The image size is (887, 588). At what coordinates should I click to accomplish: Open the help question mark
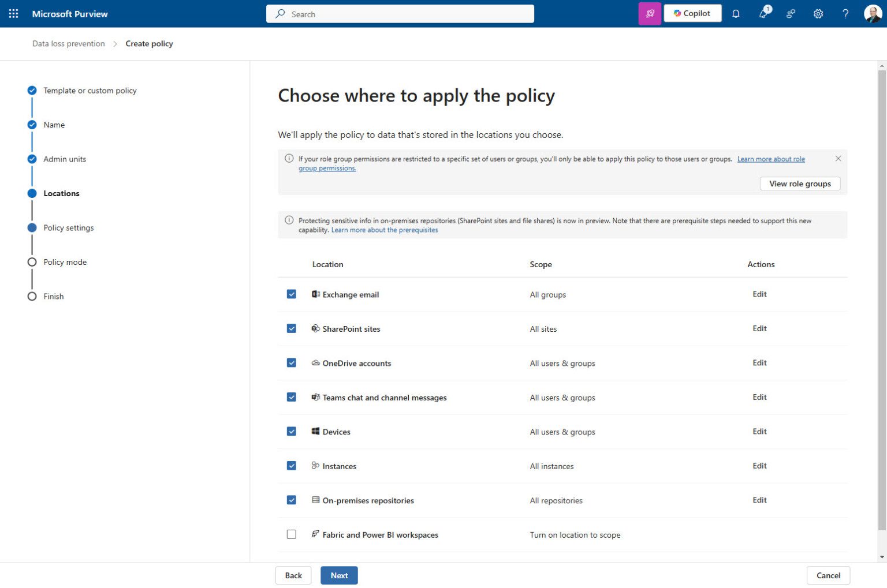tap(845, 13)
